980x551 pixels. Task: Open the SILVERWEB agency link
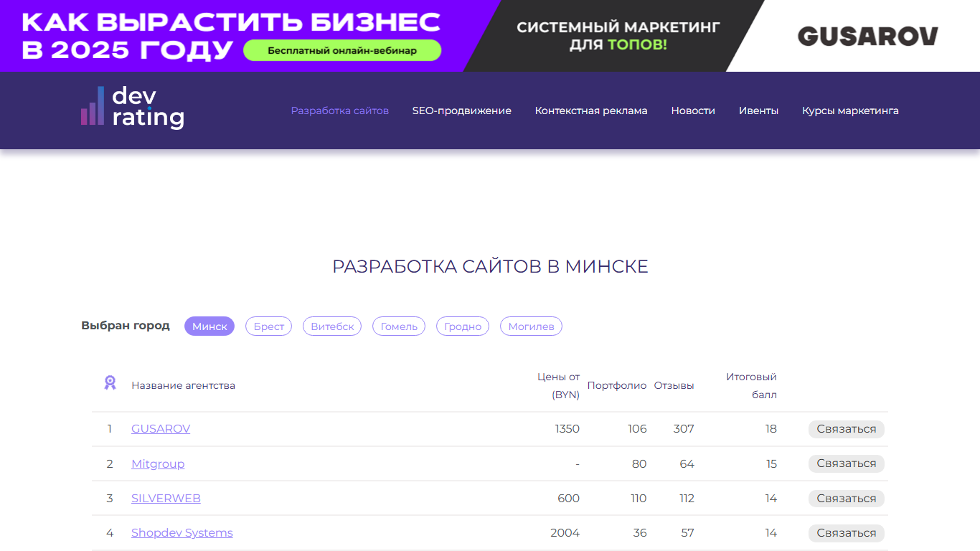[x=166, y=498]
